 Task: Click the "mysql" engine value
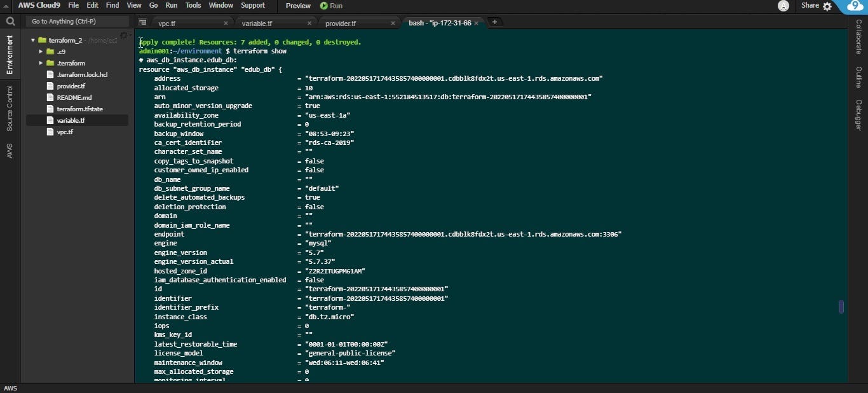tap(318, 244)
